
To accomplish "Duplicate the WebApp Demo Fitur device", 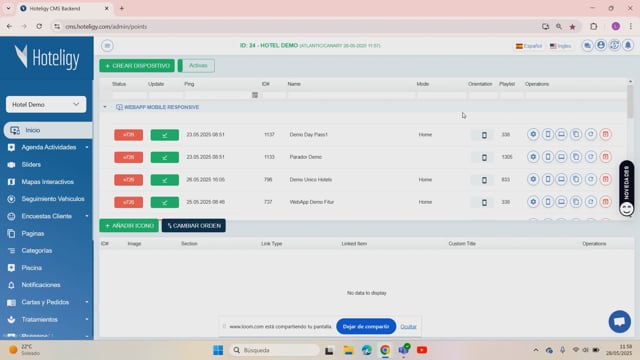I will point(576,202).
